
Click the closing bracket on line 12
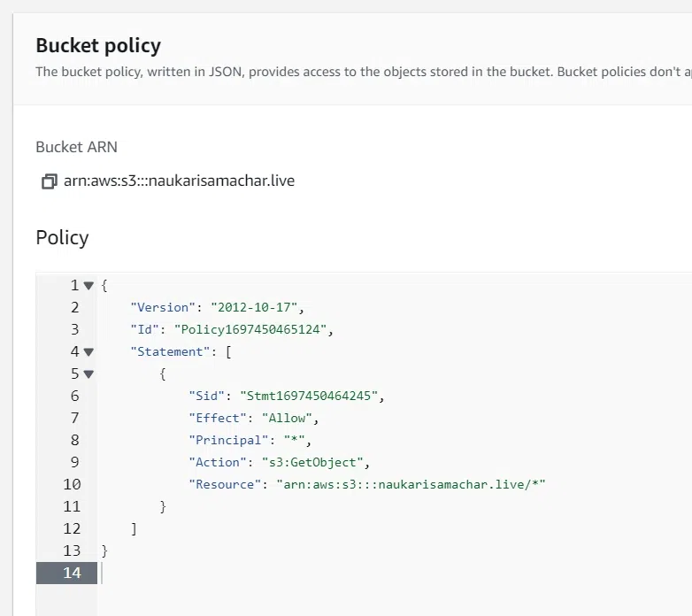click(x=134, y=528)
